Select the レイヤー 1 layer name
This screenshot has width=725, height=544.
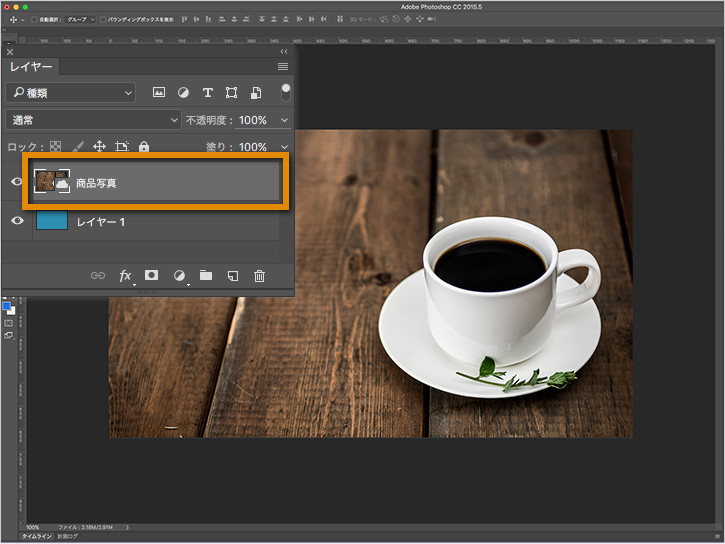pyautogui.click(x=101, y=222)
